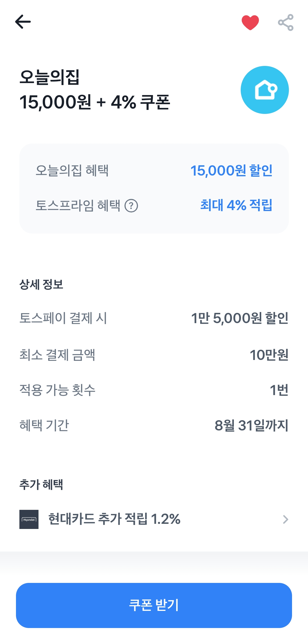The height and width of the screenshot is (644, 308).
Task: Open the 현대카드 추가 적립 1.2% item
Action: point(114,519)
